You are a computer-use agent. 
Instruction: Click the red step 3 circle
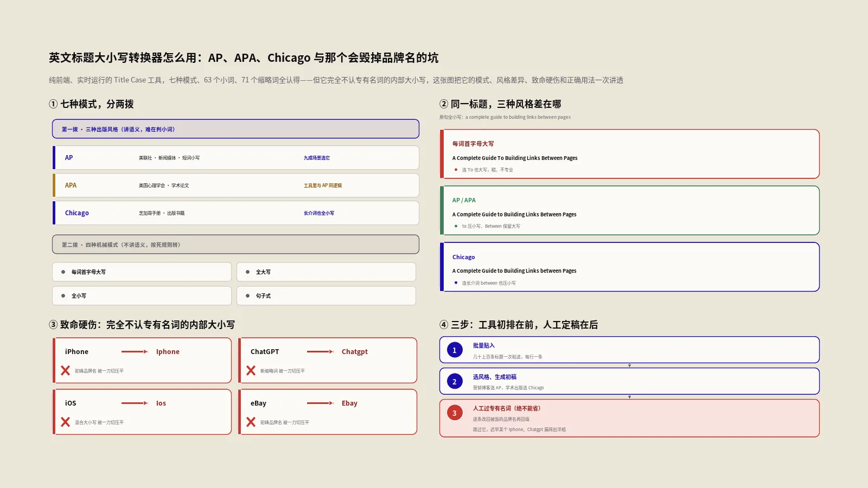click(x=455, y=413)
